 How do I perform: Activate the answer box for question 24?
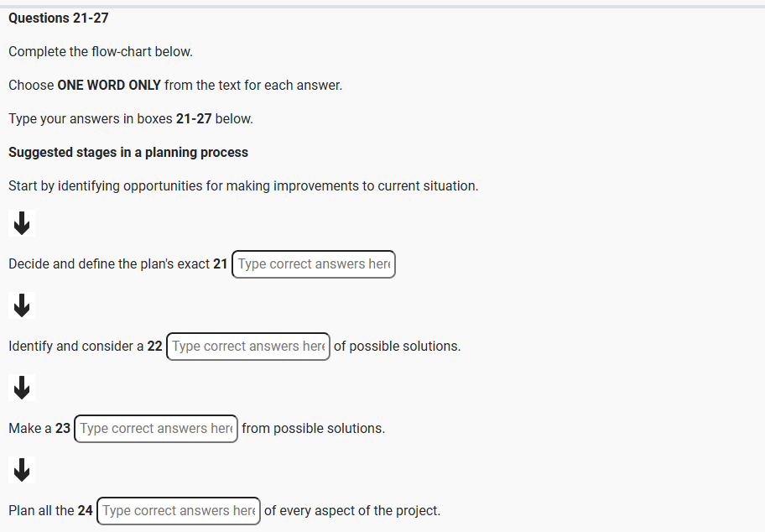pos(179,511)
